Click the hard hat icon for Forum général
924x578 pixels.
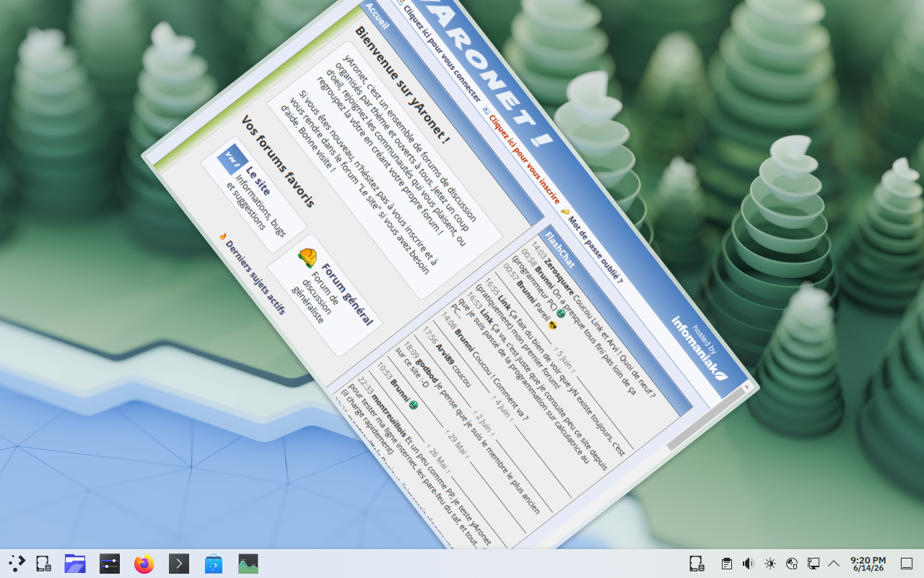pos(308,257)
